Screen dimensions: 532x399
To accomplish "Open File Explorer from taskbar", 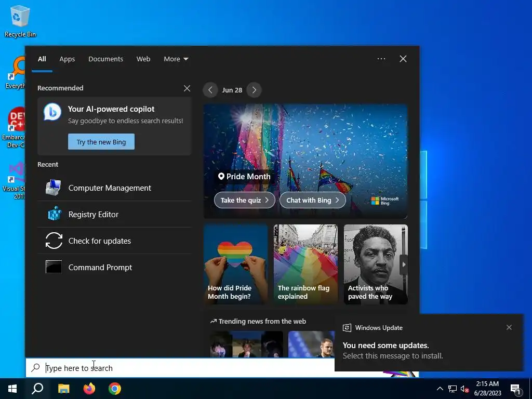I will point(63,389).
